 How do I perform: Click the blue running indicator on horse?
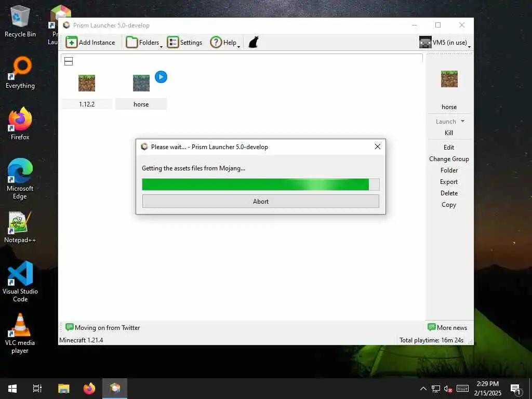[x=161, y=77]
